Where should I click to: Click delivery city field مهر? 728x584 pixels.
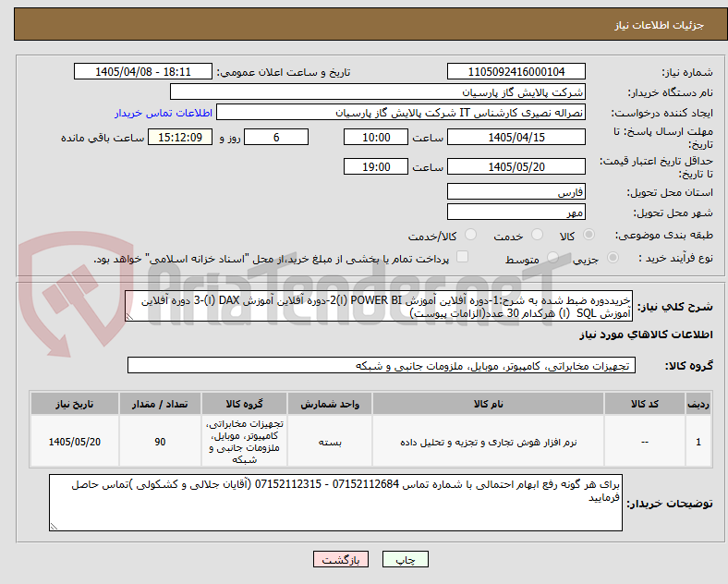click(x=516, y=213)
